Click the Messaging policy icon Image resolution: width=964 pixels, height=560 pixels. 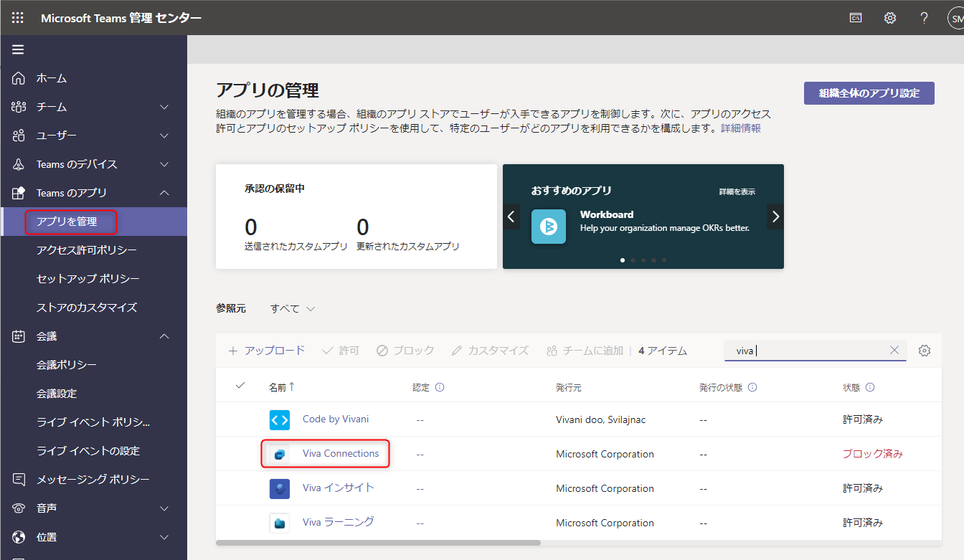point(19,480)
